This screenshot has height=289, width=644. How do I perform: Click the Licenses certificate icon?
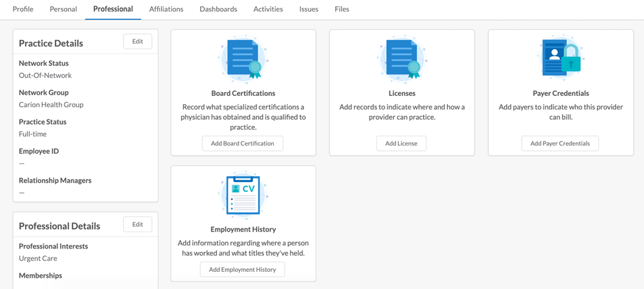pyautogui.click(x=402, y=58)
